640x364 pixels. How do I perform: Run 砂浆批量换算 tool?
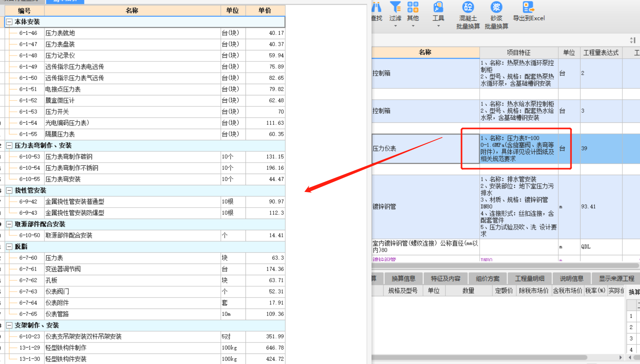tap(497, 15)
